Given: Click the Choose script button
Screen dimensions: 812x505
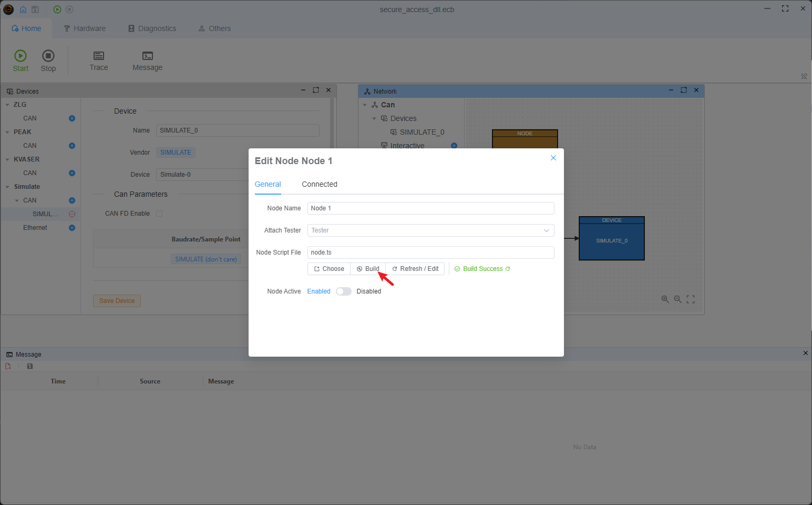Looking at the screenshot, I should [329, 269].
